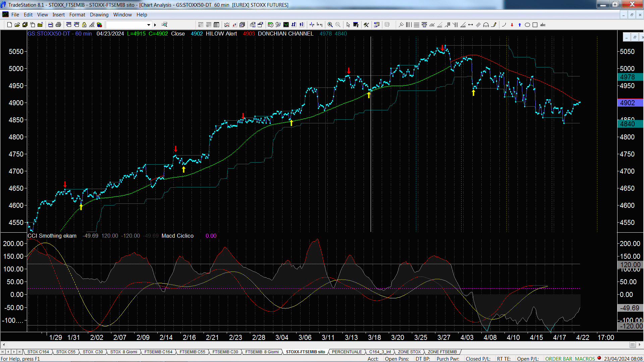Open the Insert menu

(x=58, y=15)
